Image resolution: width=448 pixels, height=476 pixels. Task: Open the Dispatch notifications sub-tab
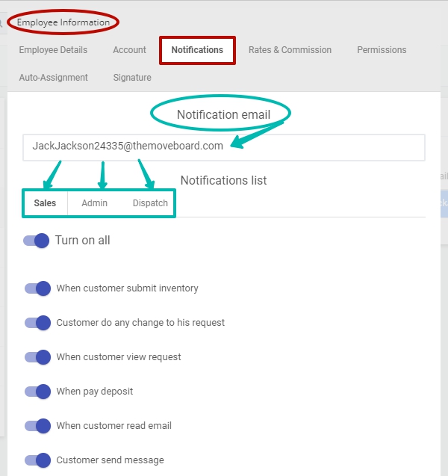tap(150, 203)
